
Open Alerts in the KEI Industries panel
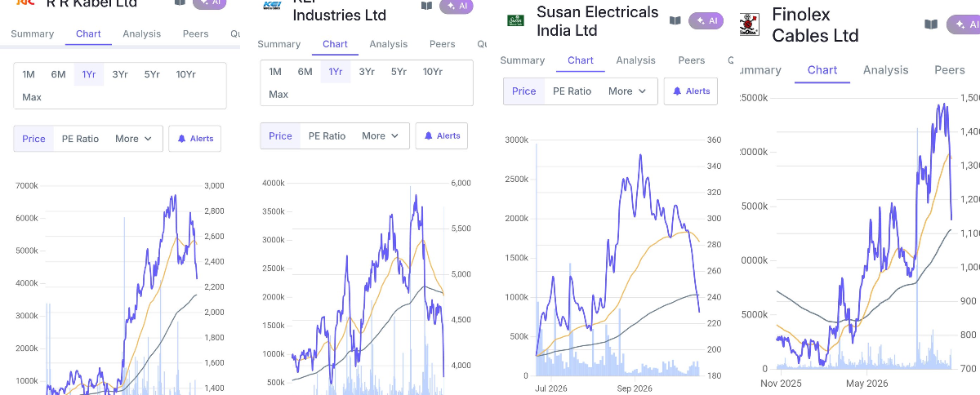pos(442,135)
